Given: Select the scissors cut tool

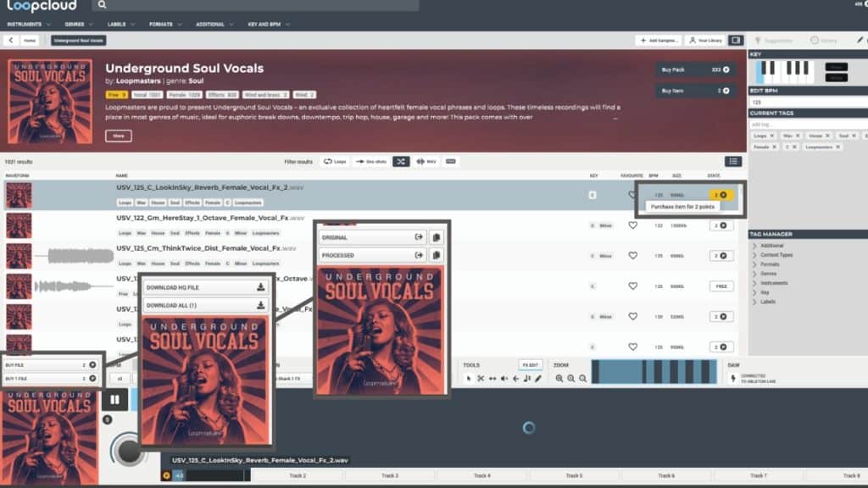Looking at the screenshot, I should point(480,379).
